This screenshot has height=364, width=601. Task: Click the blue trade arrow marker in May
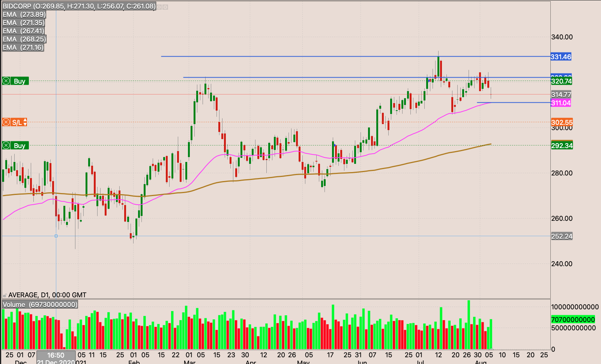(x=335, y=145)
